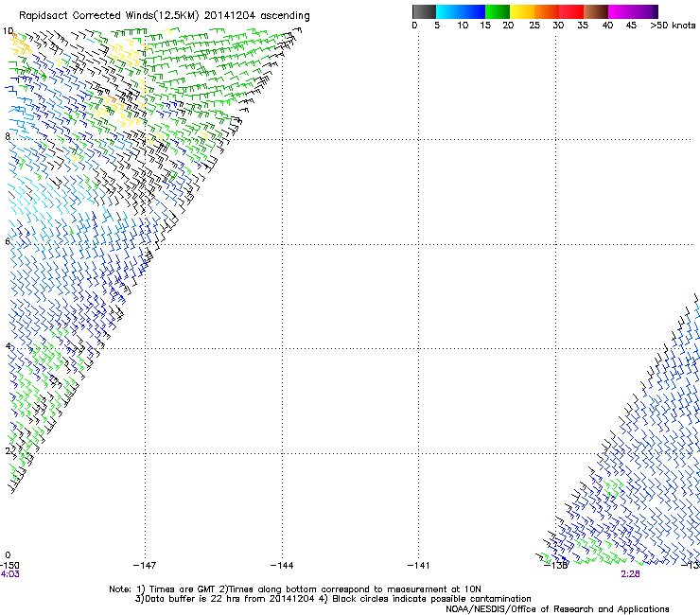Click the latitude axis label '6'

(x=8, y=241)
